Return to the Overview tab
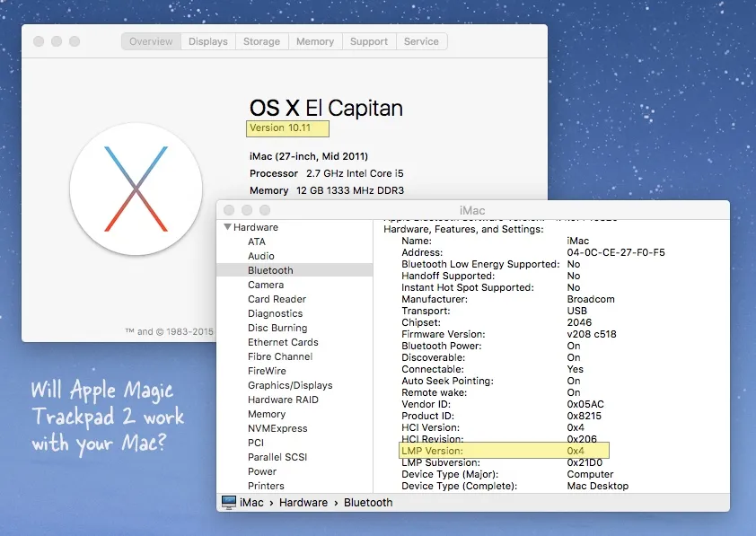 150,40
